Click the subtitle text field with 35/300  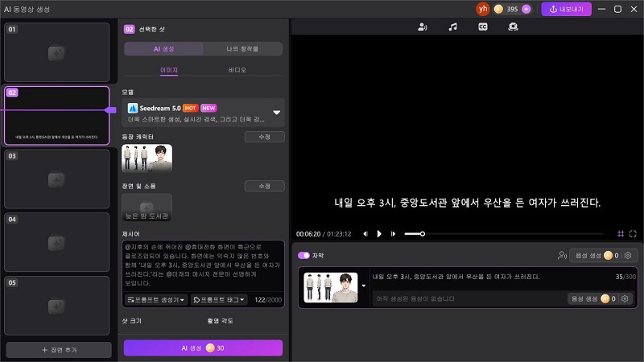pyautogui.click(x=504, y=277)
